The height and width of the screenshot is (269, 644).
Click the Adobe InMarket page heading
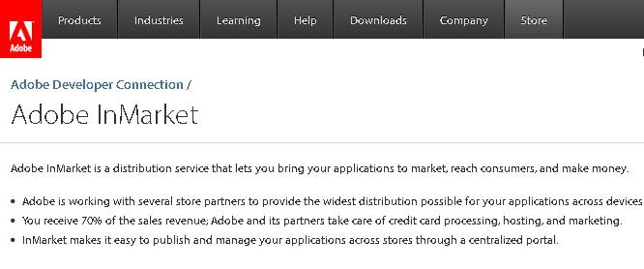coord(105,114)
